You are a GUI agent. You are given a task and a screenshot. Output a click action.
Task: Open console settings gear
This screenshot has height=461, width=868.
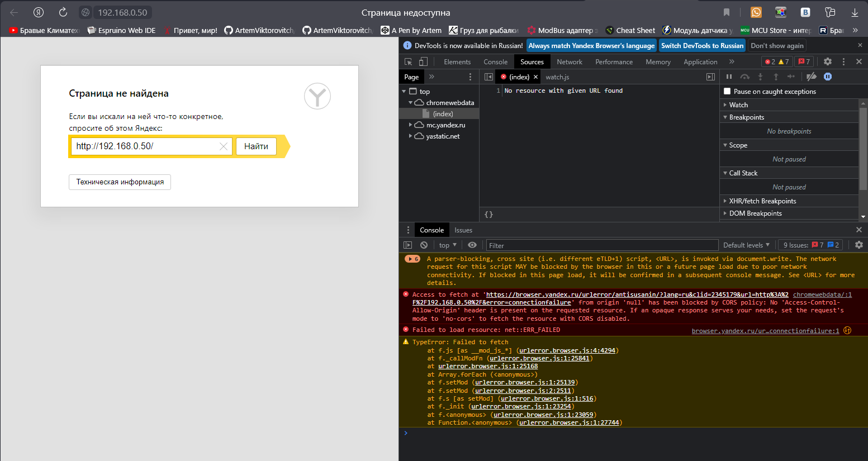[859, 245]
